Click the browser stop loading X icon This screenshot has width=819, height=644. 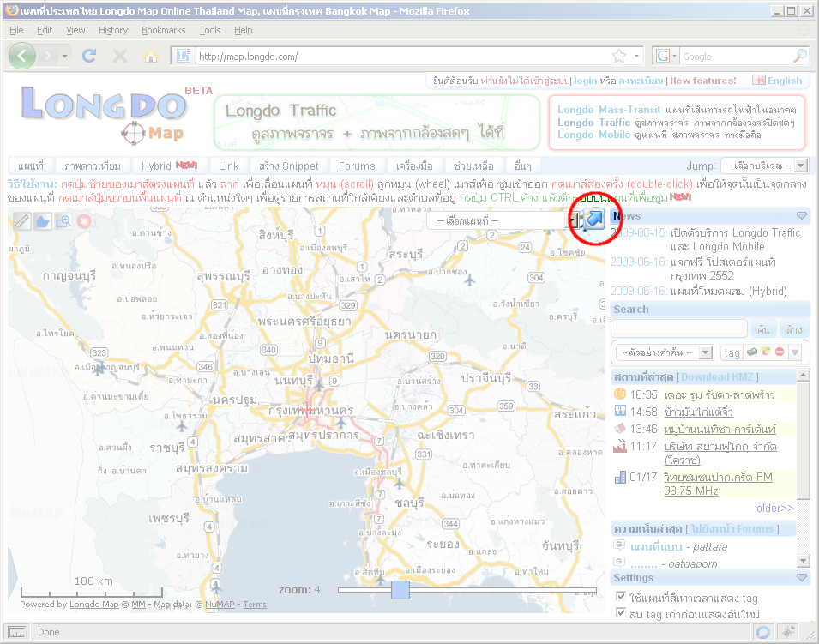click(x=119, y=56)
